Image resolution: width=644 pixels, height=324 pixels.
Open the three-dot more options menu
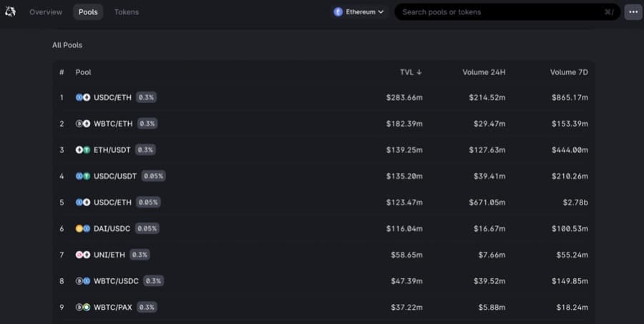click(633, 12)
